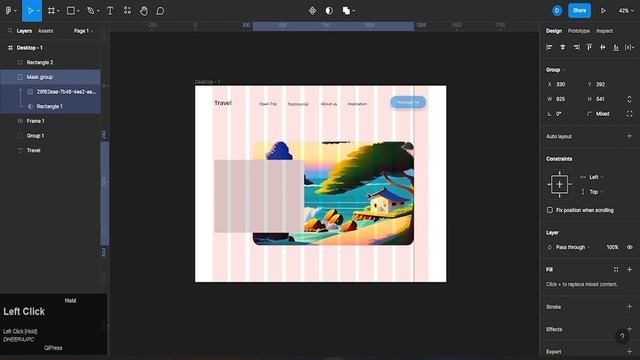The width and height of the screenshot is (640, 360).
Task: Select the Pen tool
Action: tap(91, 11)
